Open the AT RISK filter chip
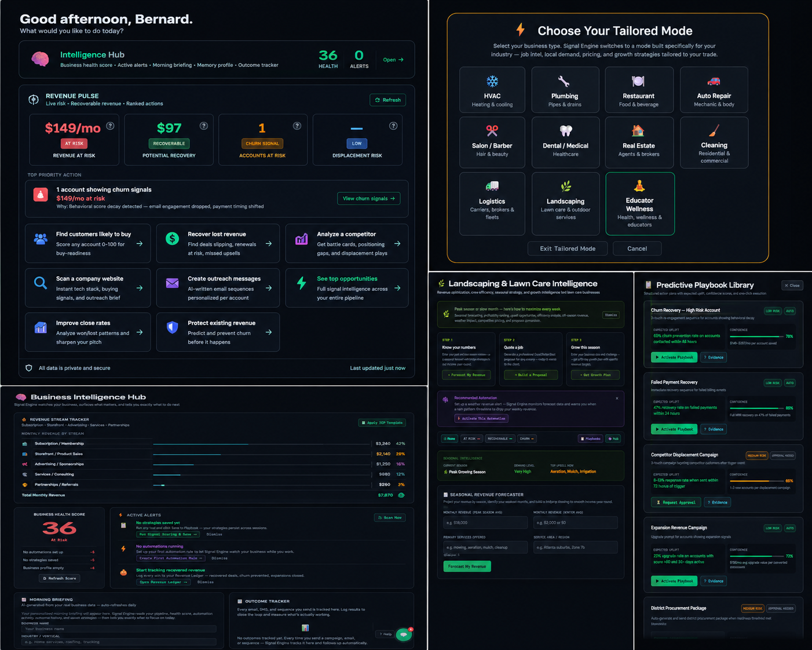The image size is (812, 650). (471, 439)
